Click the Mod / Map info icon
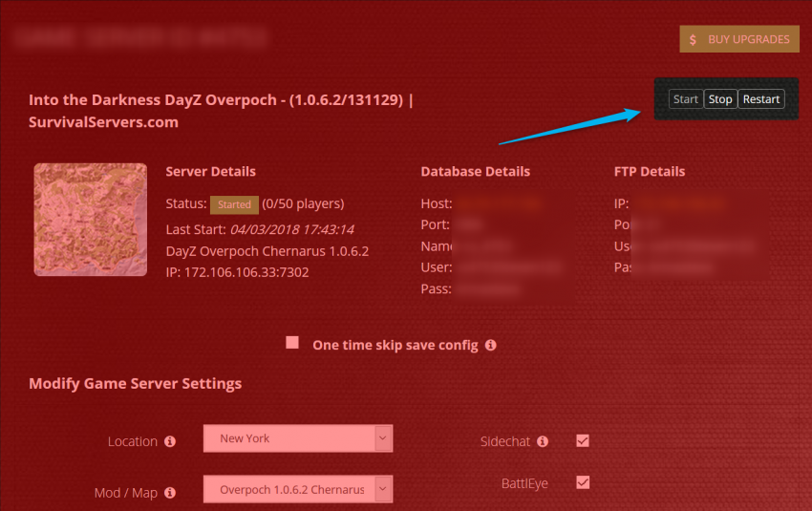 [170, 493]
